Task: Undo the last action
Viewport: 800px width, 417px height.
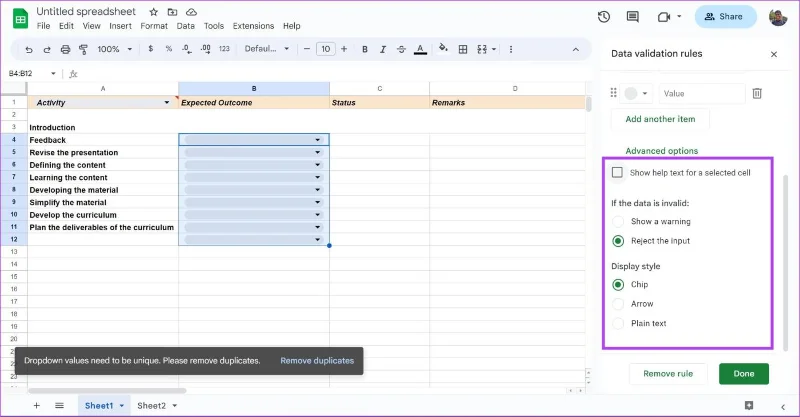Action: pyautogui.click(x=29, y=49)
